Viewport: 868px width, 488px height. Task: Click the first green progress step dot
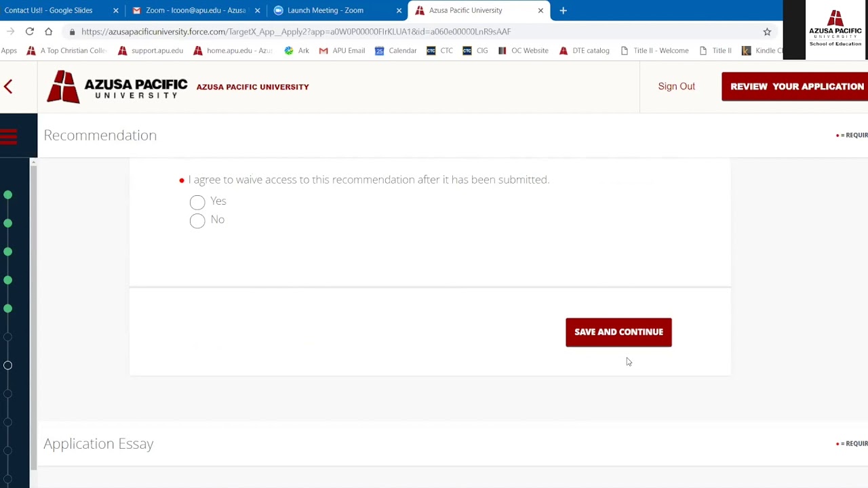click(7, 195)
